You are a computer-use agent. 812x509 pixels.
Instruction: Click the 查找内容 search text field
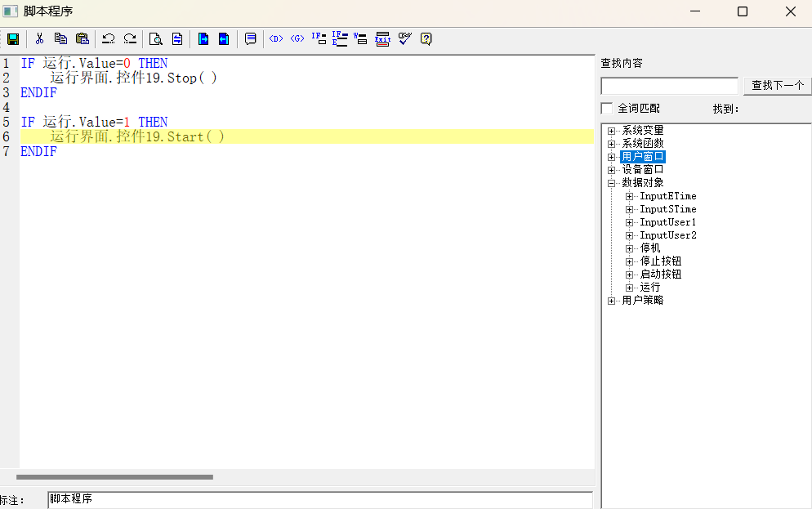pyautogui.click(x=669, y=86)
